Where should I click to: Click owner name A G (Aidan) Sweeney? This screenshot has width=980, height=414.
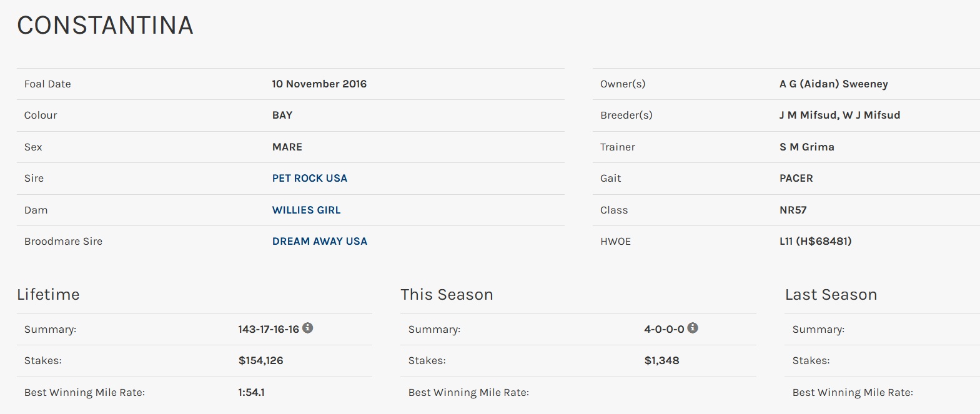click(x=833, y=84)
